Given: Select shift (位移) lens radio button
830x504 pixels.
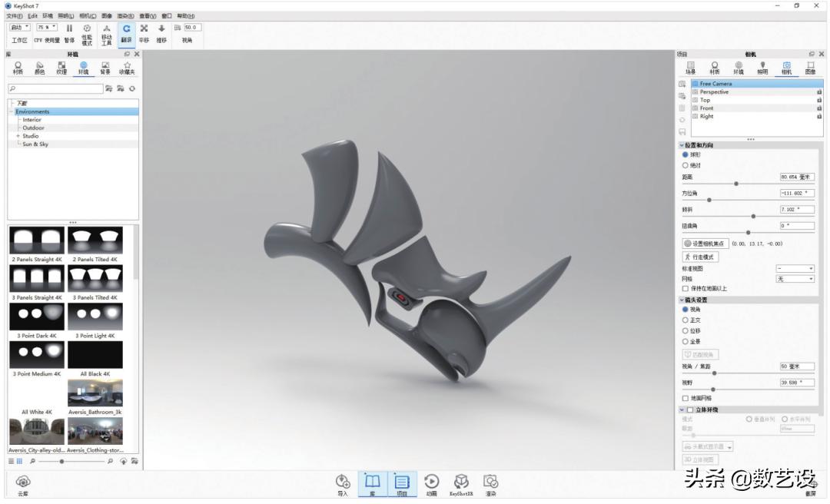Looking at the screenshot, I should point(685,330).
